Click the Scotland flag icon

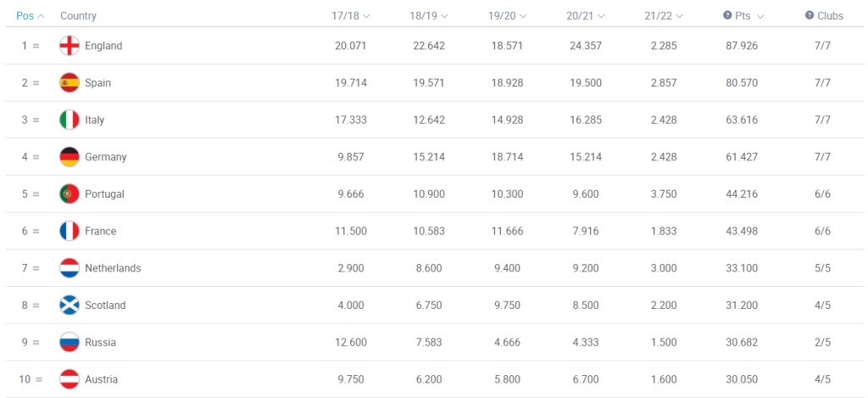[70, 306]
